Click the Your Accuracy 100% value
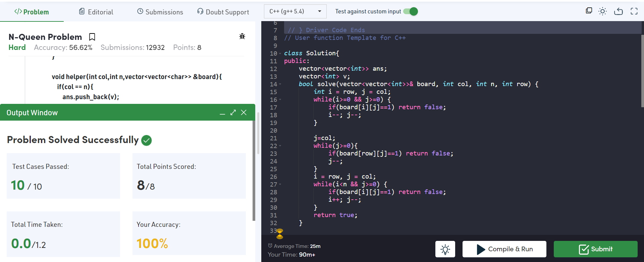Screen dimensions: 644x262 pyautogui.click(x=152, y=244)
